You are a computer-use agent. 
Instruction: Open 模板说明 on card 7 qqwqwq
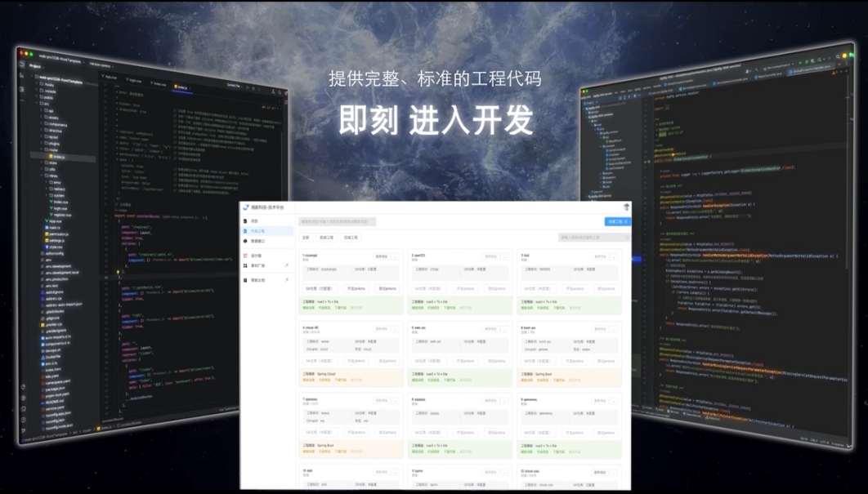[308, 452]
